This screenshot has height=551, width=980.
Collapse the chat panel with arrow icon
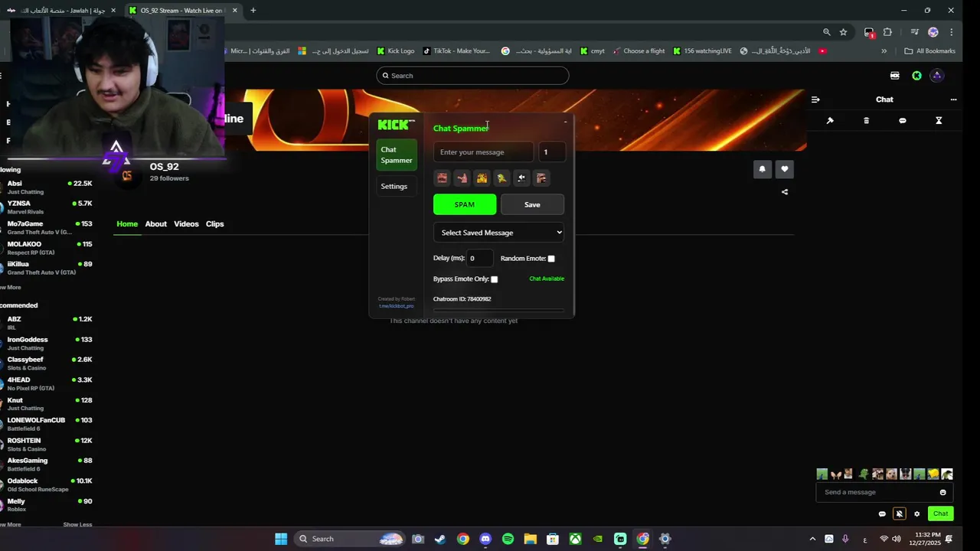815,99
